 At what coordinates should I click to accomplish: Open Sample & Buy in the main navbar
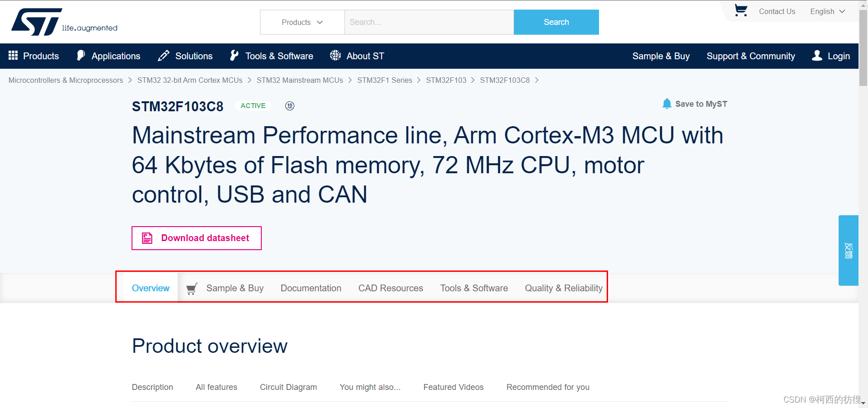661,56
